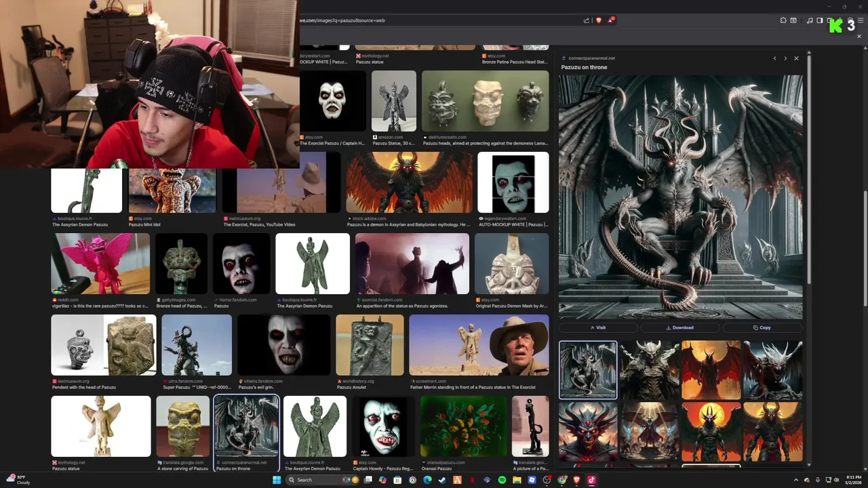Open the weather widget showing Cloudy

pyautogui.click(x=18, y=480)
